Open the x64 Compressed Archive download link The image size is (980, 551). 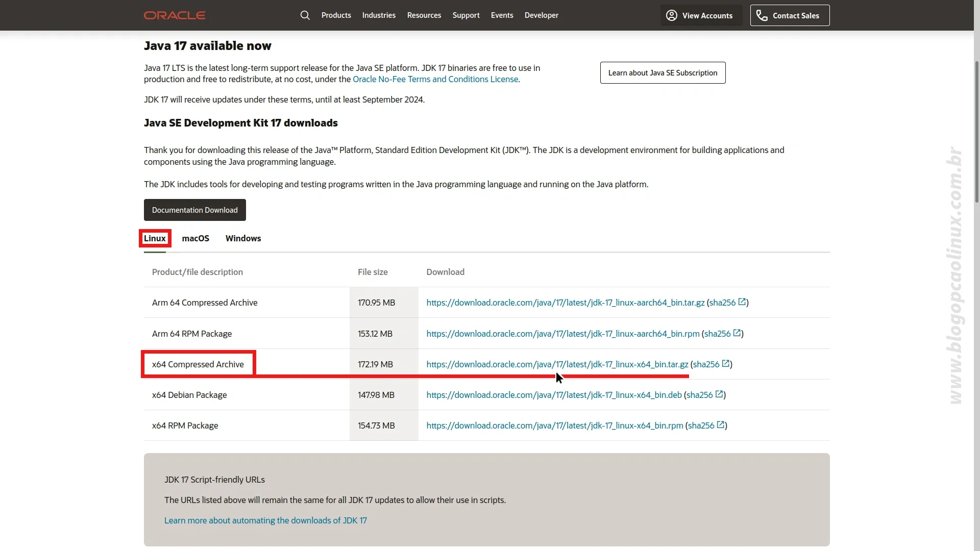[556, 364]
